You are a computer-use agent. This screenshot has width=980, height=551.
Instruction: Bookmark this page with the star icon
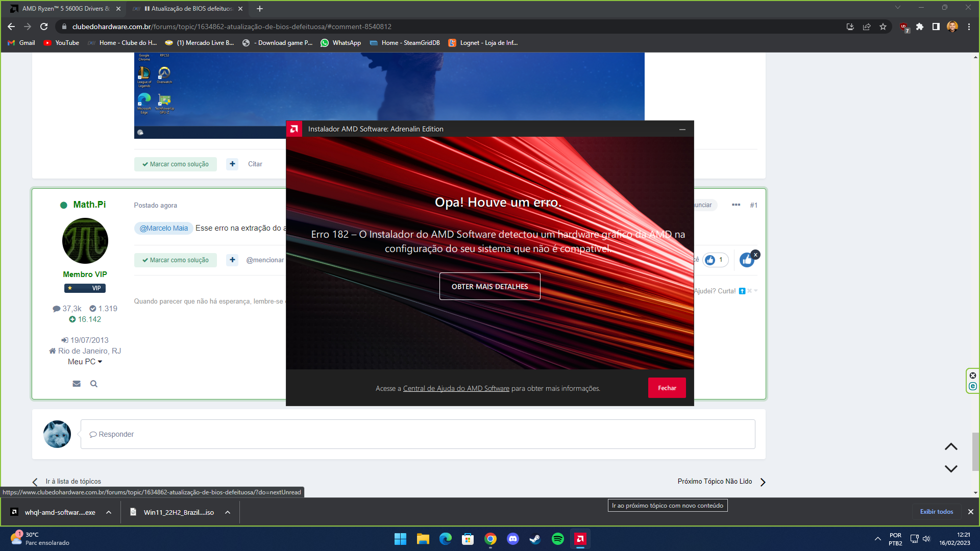(883, 27)
